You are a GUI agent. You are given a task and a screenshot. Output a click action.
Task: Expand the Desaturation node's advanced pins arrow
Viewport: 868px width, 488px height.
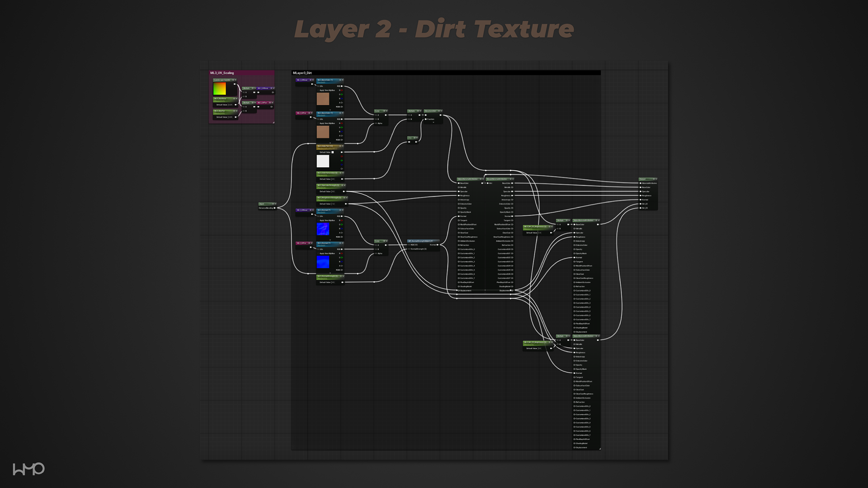(x=433, y=122)
